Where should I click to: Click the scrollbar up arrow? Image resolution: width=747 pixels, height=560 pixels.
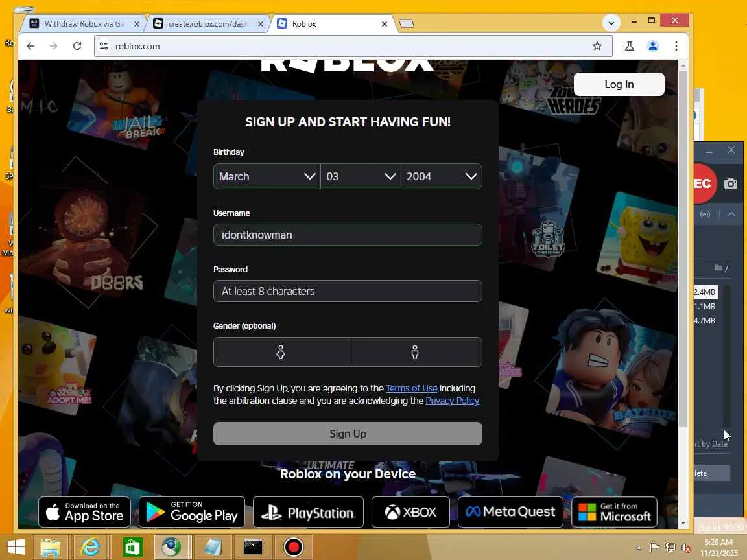[683, 65]
